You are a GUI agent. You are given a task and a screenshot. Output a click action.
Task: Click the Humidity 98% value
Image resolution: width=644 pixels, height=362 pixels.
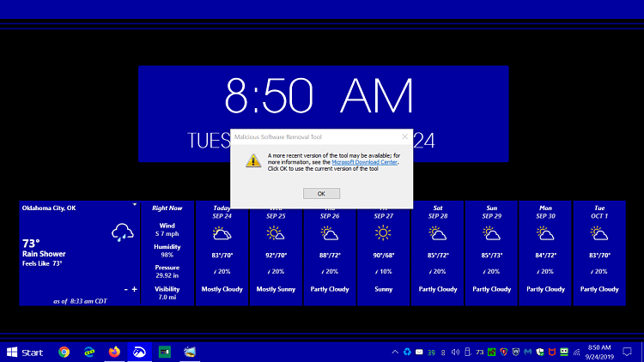pyautogui.click(x=167, y=255)
